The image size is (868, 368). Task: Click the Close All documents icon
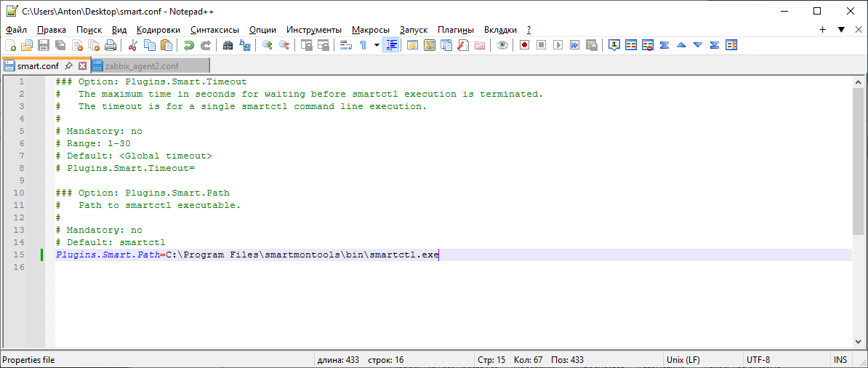[x=94, y=45]
